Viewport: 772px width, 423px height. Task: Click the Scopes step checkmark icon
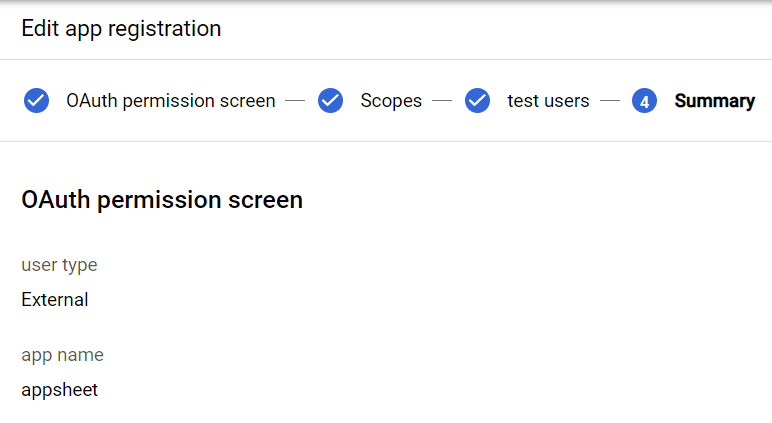pos(330,100)
